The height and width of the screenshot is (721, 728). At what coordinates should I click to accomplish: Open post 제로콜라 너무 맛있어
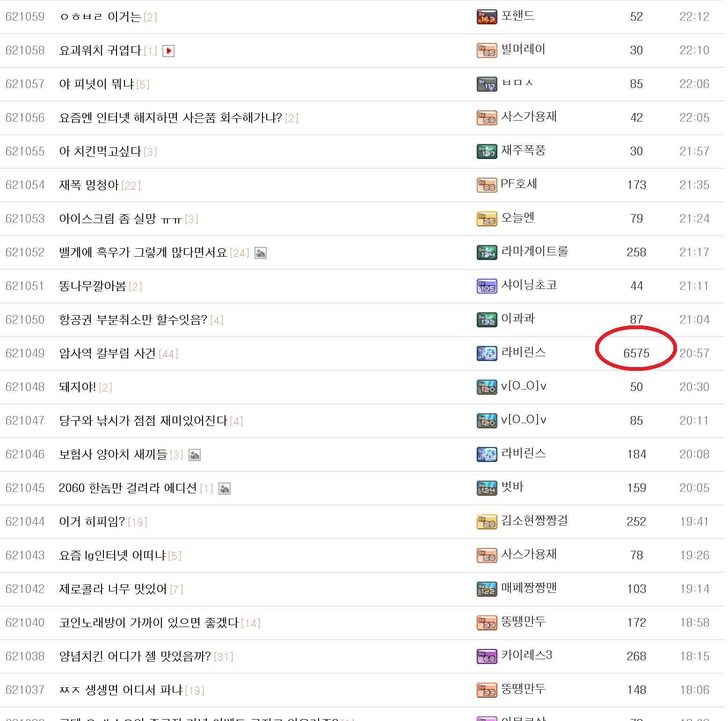pos(113,589)
